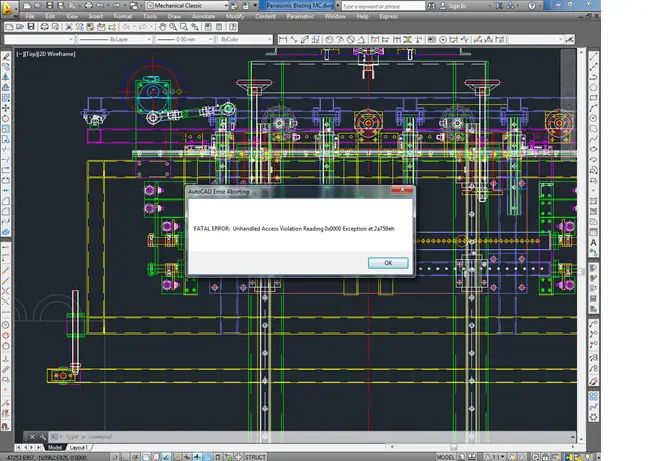Viewport: 650px width, 461px height.
Task: Select Arc Length dimension tool
Action: pos(305,39)
